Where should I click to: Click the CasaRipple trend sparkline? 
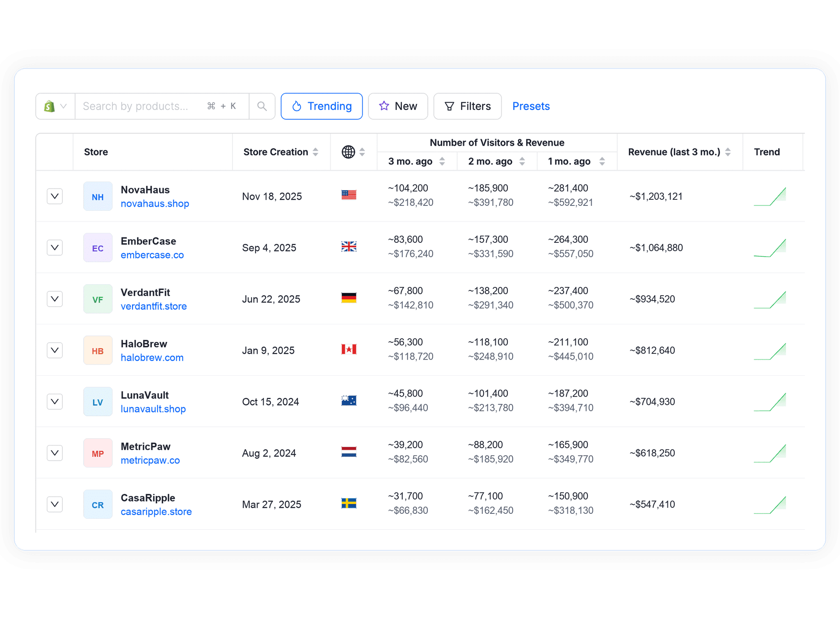(770, 504)
